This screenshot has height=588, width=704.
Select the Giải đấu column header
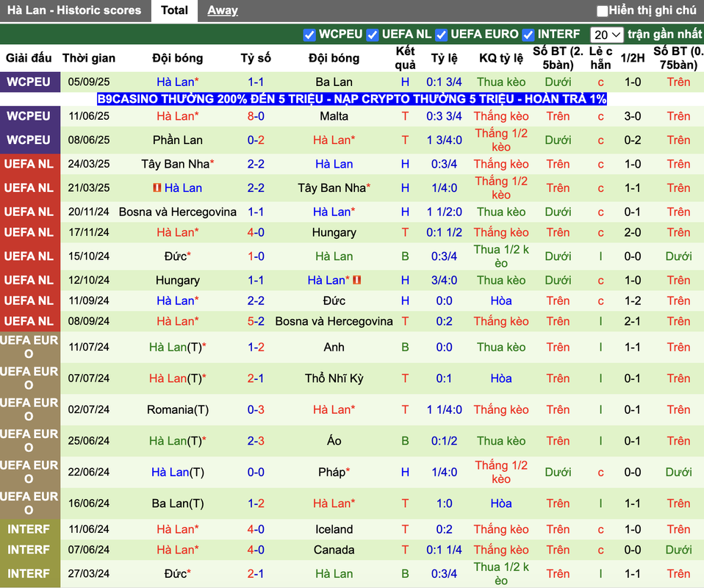pos(29,58)
